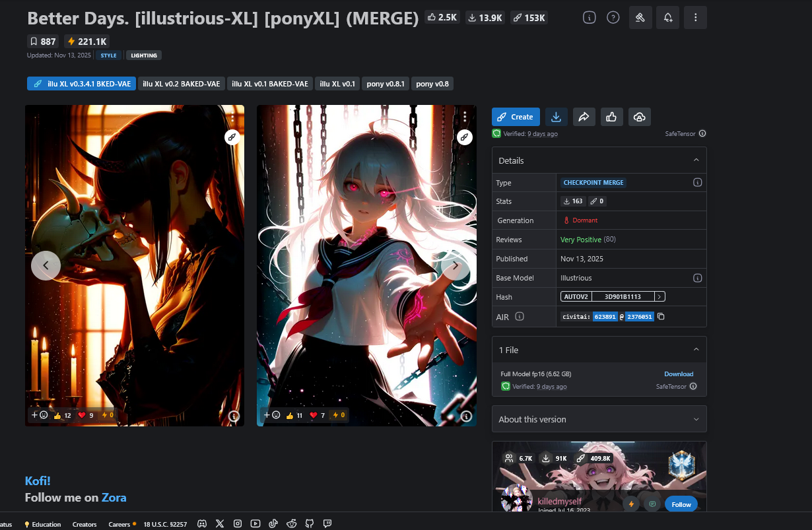Click the blue Create button

(x=516, y=117)
